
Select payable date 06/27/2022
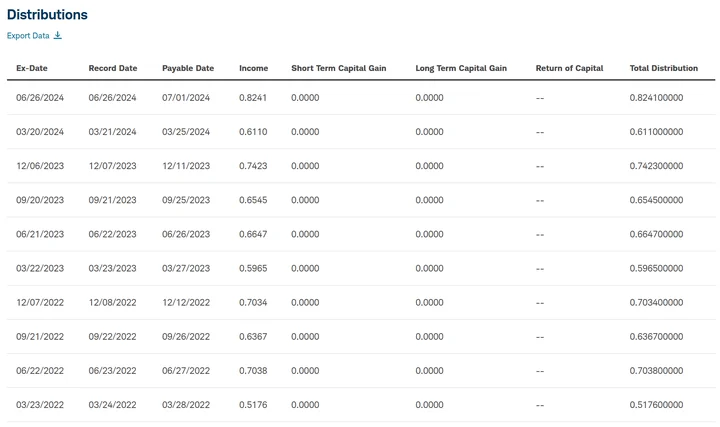[186, 371]
